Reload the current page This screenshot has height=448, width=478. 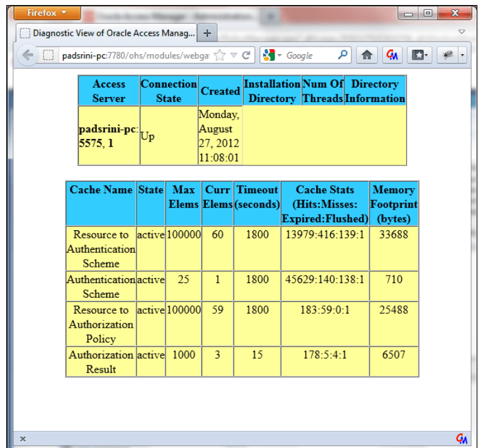click(246, 55)
